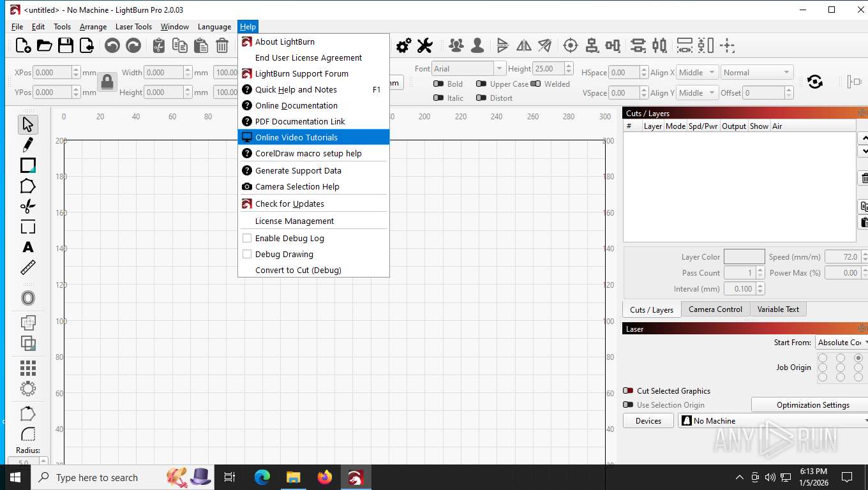Open Align X Middle dropdown
Image resolution: width=868 pixels, height=490 pixels.
pos(698,72)
